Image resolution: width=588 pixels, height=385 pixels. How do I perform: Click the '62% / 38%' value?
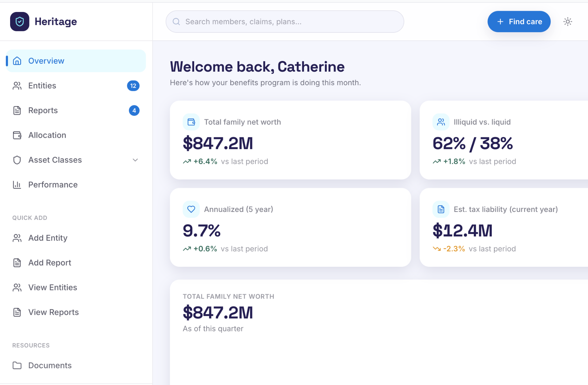pos(473,144)
